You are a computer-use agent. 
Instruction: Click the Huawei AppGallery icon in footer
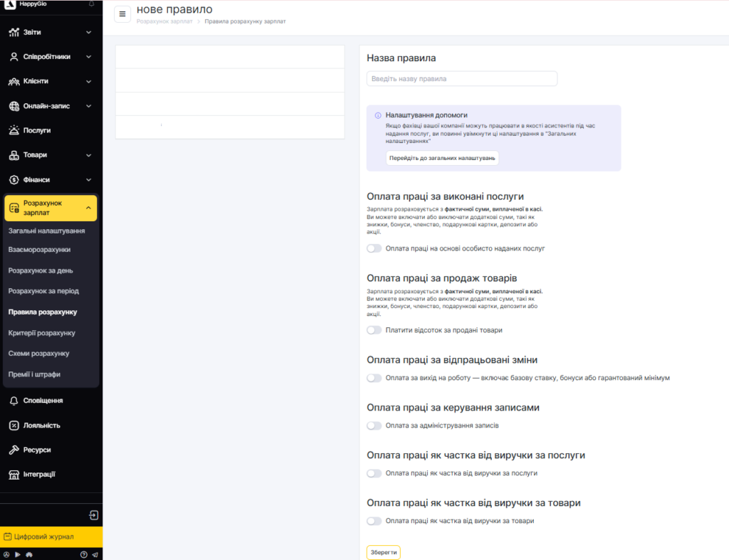click(29, 554)
